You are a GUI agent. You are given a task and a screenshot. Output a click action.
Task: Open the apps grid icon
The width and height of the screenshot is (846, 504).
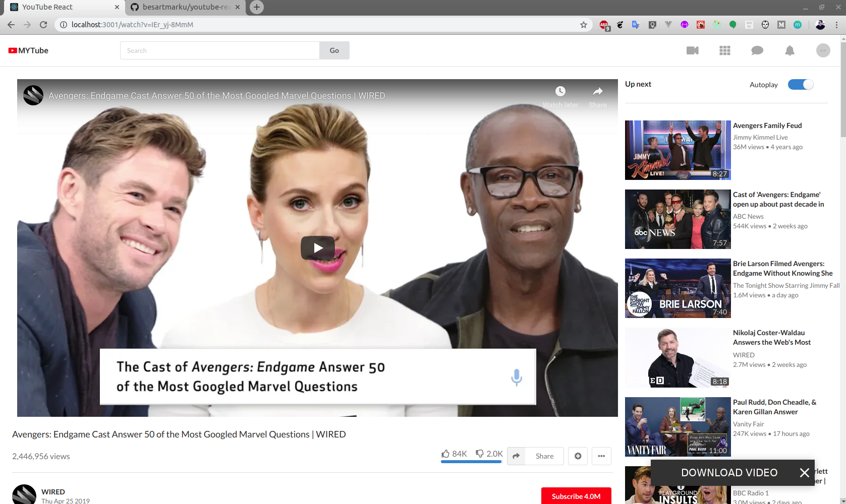pos(724,50)
